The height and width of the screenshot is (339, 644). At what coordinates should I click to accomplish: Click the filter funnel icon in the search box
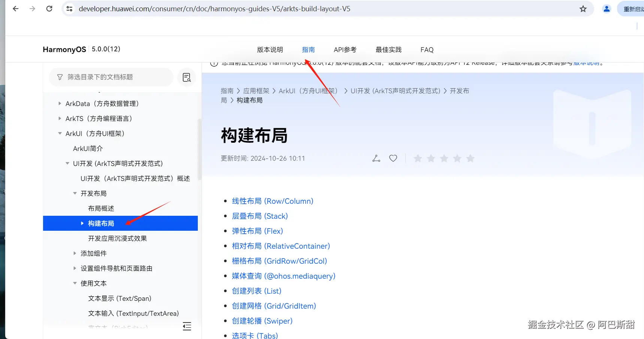click(x=60, y=77)
